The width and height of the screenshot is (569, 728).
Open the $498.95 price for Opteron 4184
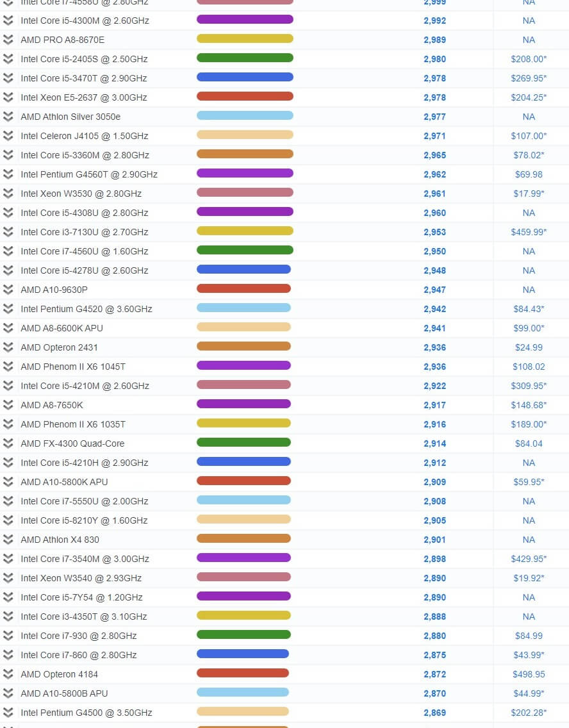(x=529, y=674)
